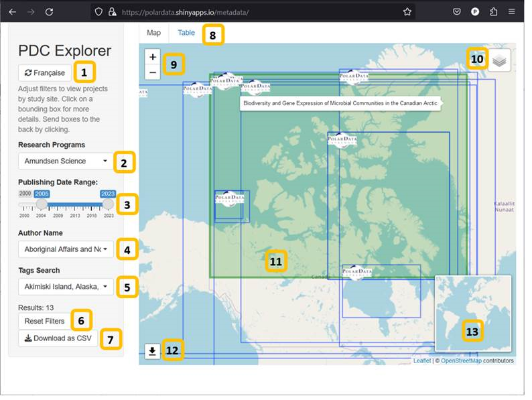Click the overview minimap thumbnail
The width and height of the screenshot is (532, 400).
[472, 314]
